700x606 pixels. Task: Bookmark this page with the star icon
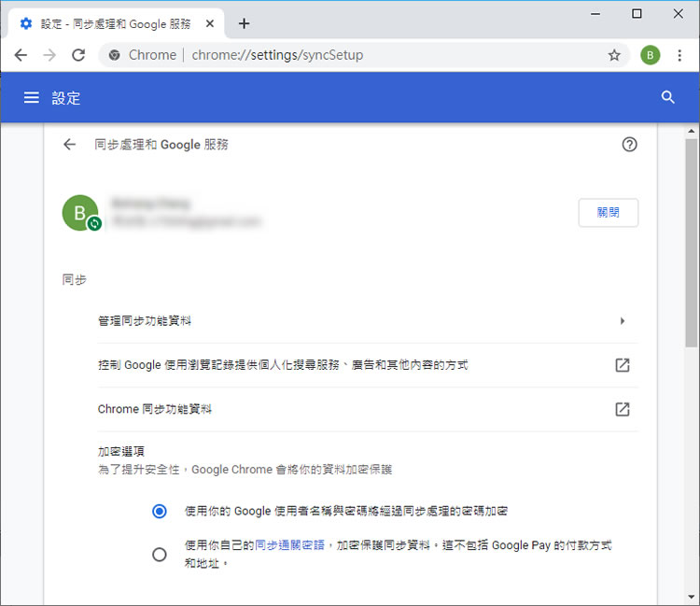point(614,55)
